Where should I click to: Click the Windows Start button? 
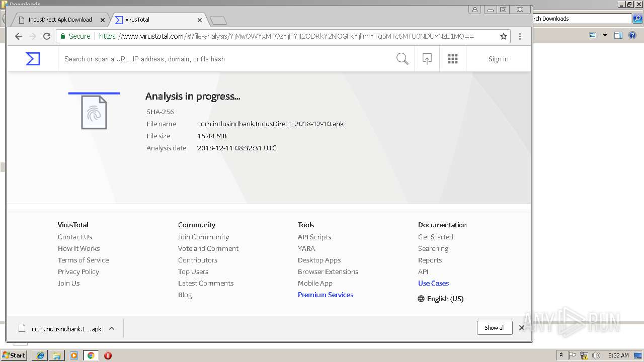14,355
